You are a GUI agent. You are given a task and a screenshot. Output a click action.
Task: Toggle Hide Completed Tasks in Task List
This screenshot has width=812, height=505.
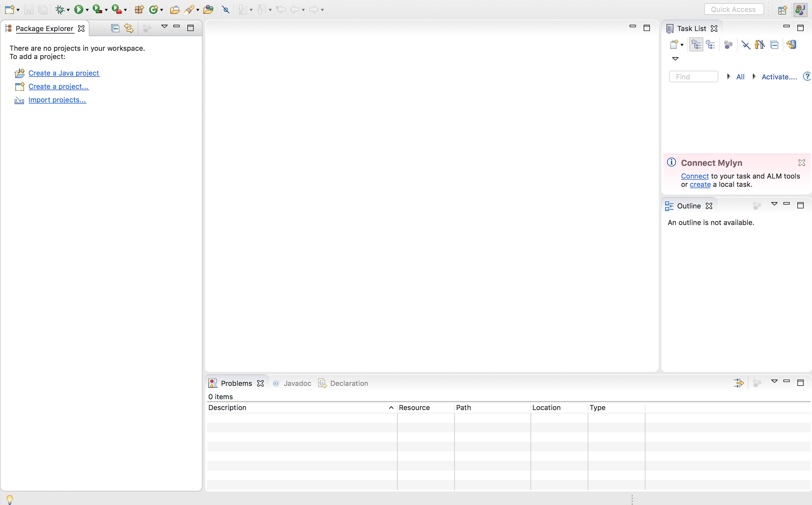tap(745, 45)
